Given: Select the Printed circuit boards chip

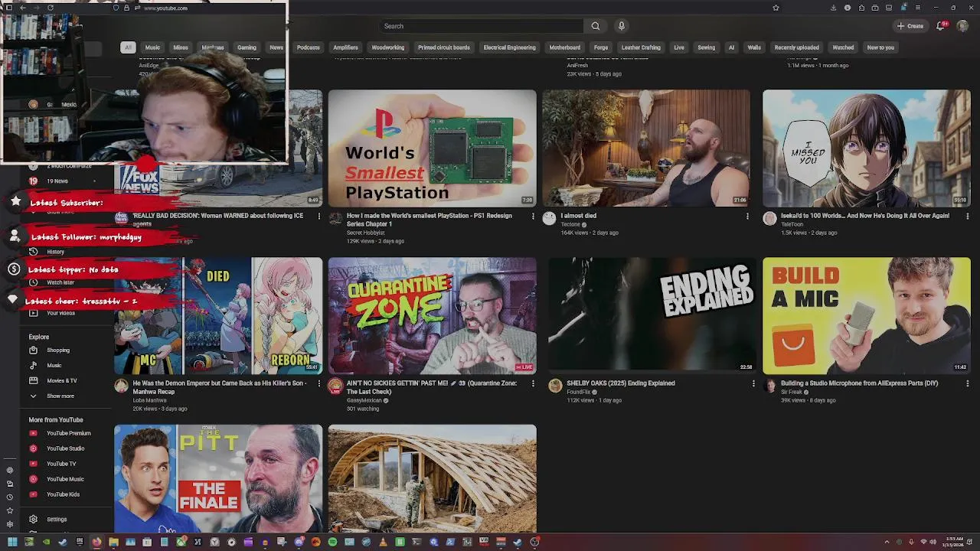Looking at the screenshot, I should click(x=443, y=47).
